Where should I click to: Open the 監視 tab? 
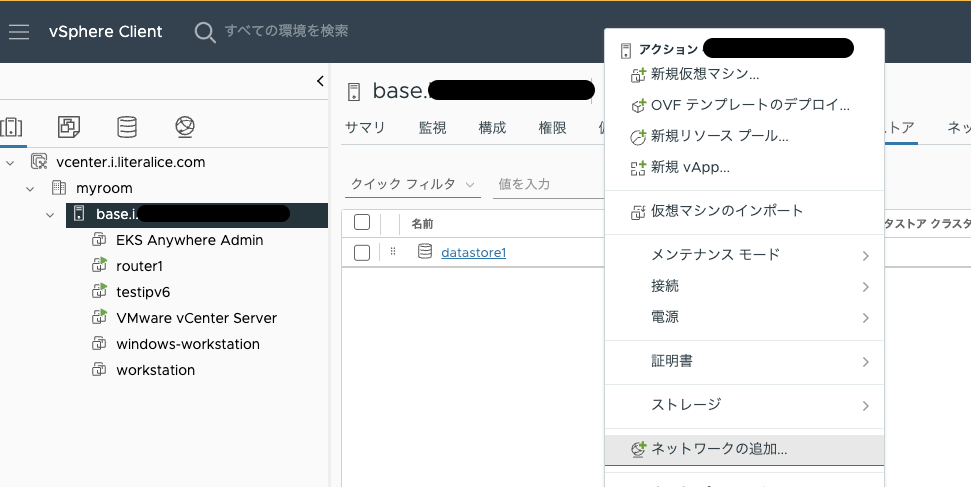pyautogui.click(x=432, y=128)
